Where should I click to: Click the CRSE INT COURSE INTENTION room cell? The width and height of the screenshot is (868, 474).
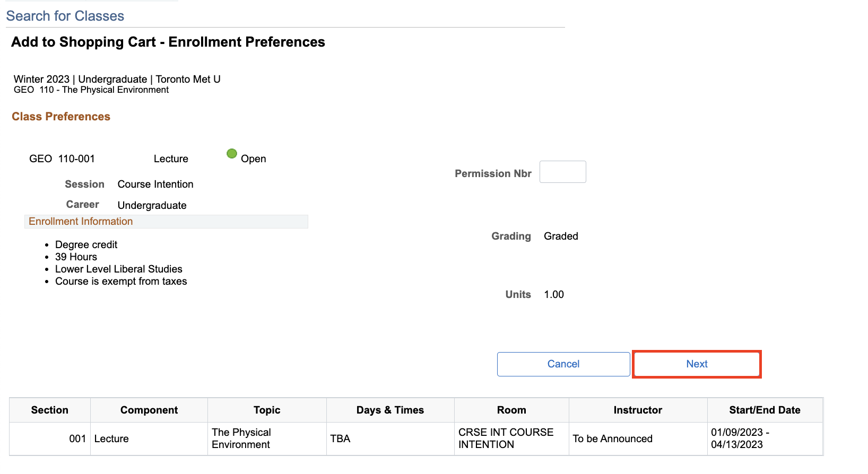(506, 438)
